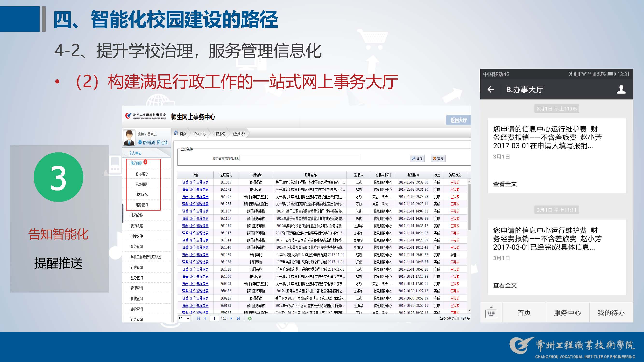Switch to the 我的待办 tab in the phone's bottom bar
Screen dimensions: 644x362
coord(611,313)
